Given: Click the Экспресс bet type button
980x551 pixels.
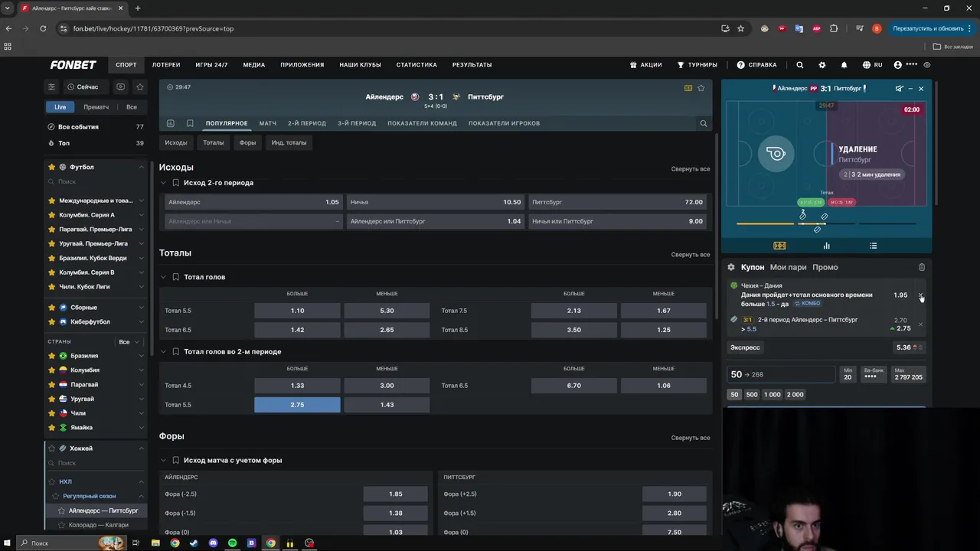Looking at the screenshot, I should click(745, 347).
